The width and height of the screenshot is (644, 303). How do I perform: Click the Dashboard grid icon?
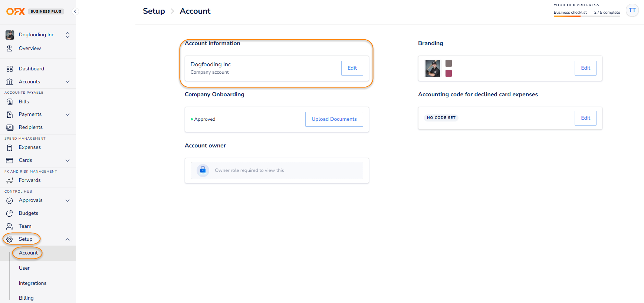pyautogui.click(x=10, y=69)
